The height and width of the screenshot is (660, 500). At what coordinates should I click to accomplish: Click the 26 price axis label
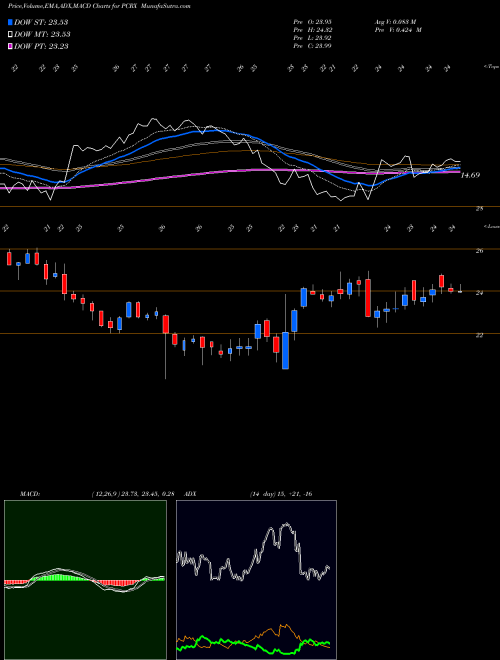coord(479,251)
